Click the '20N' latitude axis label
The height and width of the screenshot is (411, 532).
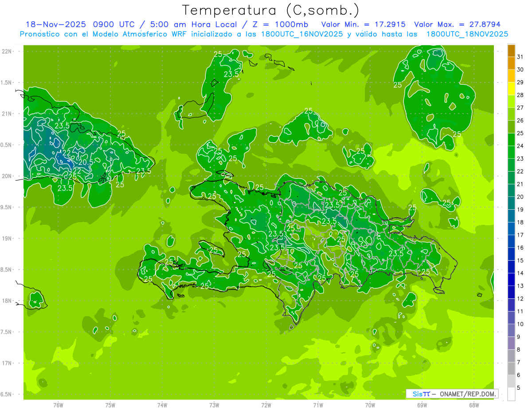tap(8, 176)
